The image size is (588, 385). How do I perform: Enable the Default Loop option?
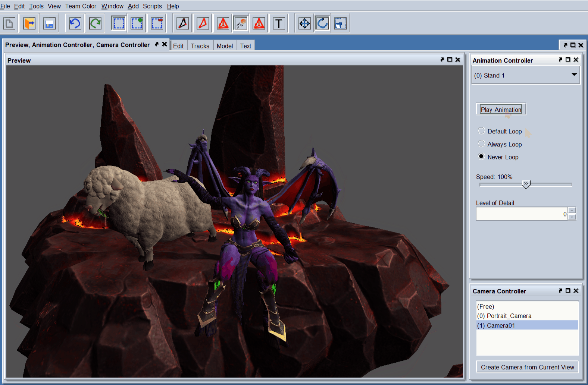click(481, 131)
